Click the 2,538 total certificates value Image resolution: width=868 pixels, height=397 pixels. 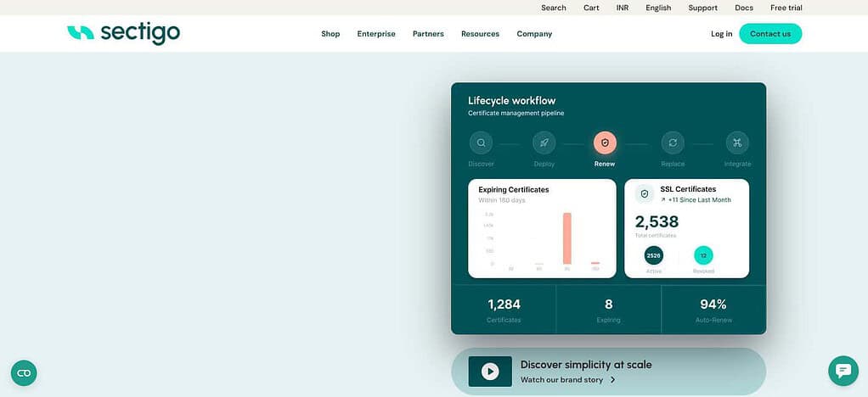(x=657, y=221)
